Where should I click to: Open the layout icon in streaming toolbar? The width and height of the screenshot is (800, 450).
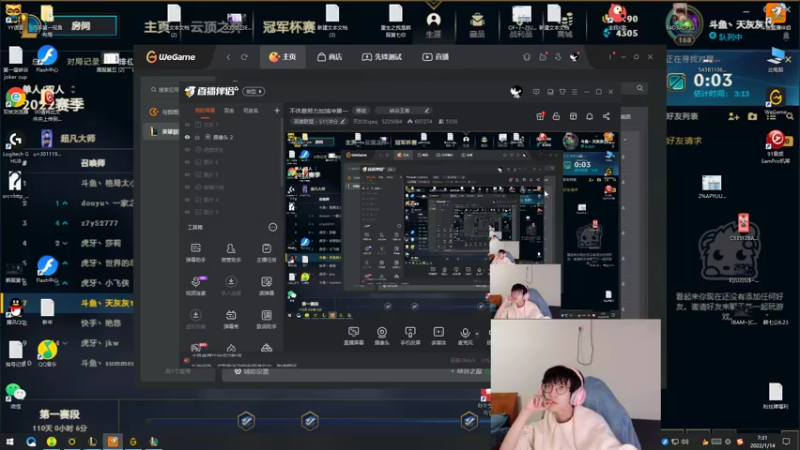tap(573, 116)
